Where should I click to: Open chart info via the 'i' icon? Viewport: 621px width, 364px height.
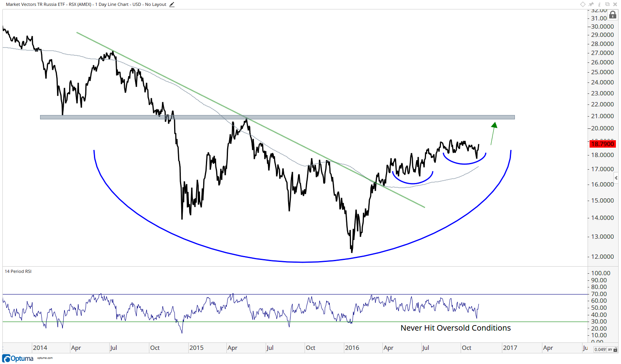pyautogui.click(x=599, y=4)
